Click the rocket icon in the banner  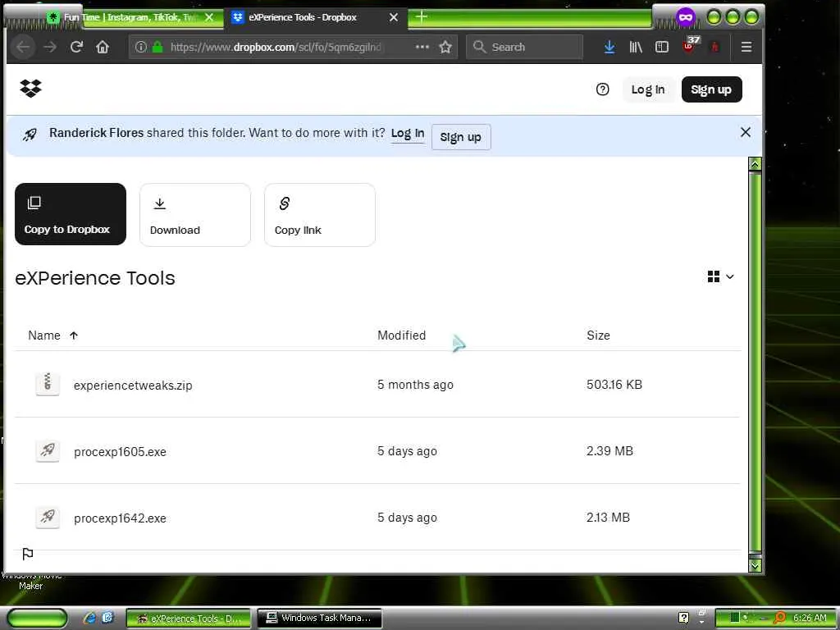click(30, 135)
